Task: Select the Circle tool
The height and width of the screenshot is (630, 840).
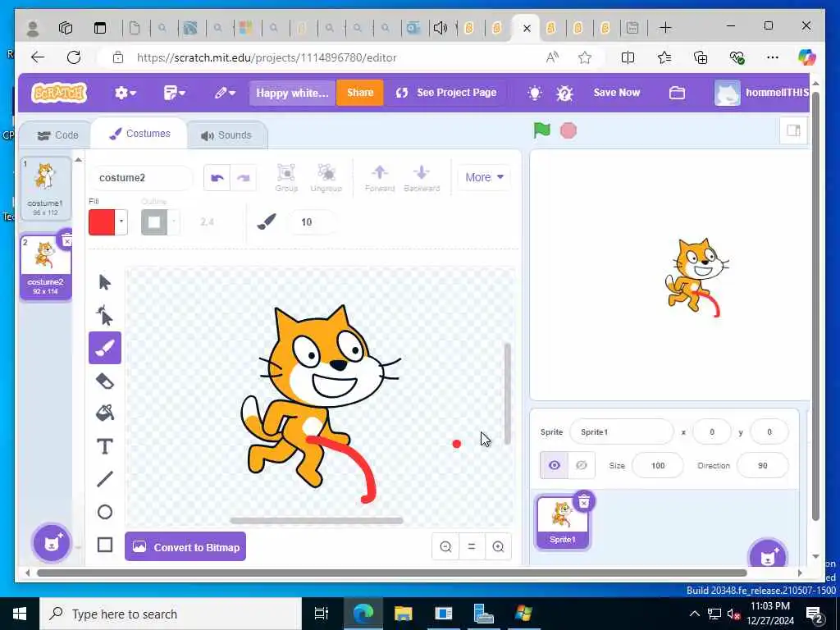Action: 104,512
